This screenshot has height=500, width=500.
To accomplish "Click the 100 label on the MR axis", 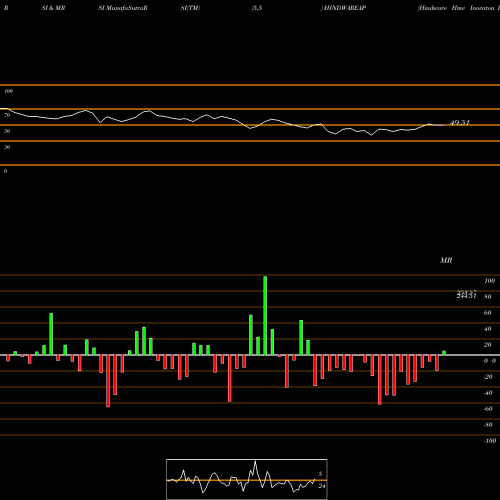I will pos(489,281).
